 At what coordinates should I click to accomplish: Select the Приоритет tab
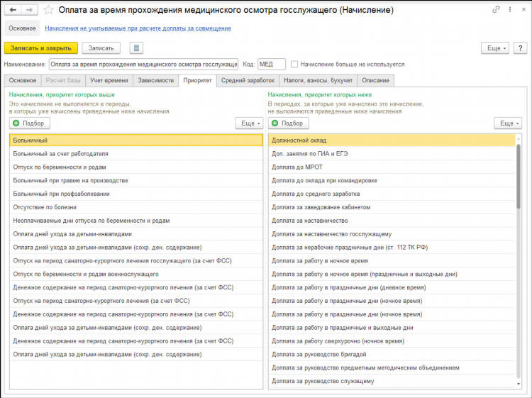coord(197,80)
